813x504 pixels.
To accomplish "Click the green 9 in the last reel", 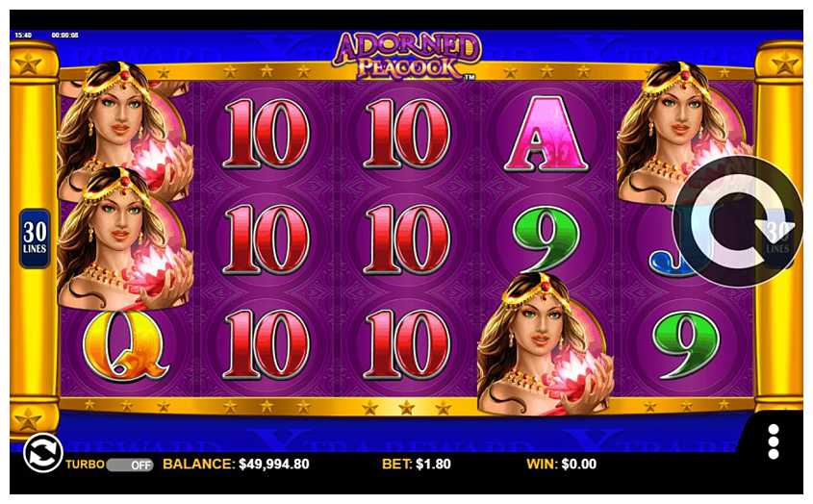I will click(686, 344).
